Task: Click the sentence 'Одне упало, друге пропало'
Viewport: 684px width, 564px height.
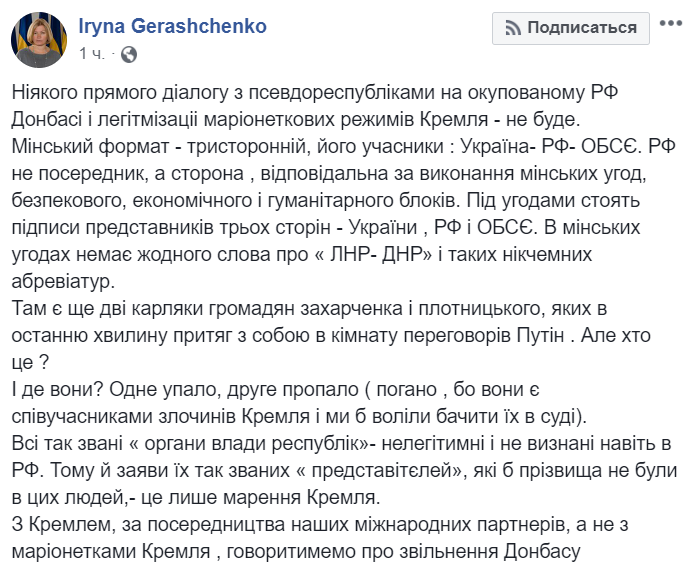Action: pos(234,390)
